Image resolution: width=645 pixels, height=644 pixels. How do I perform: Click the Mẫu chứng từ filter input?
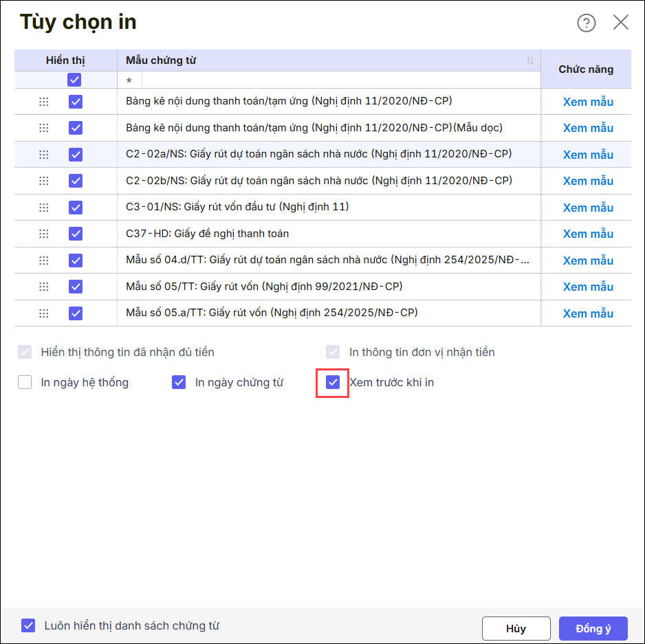tap(330, 80)
